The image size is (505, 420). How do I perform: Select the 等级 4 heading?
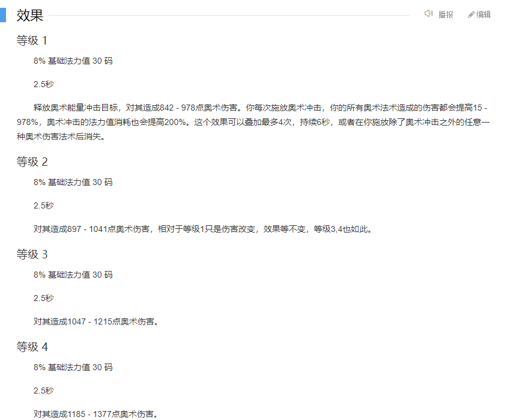[32, 347]
